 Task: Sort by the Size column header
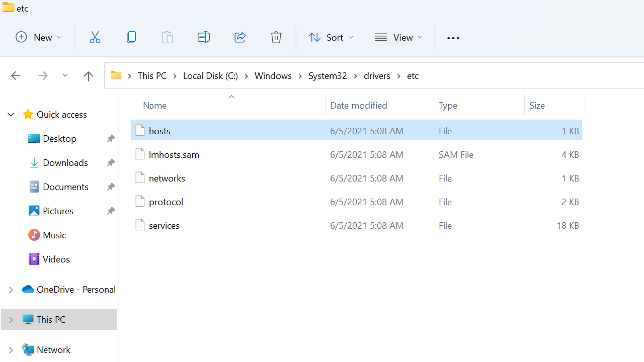(x=537, y=105)
